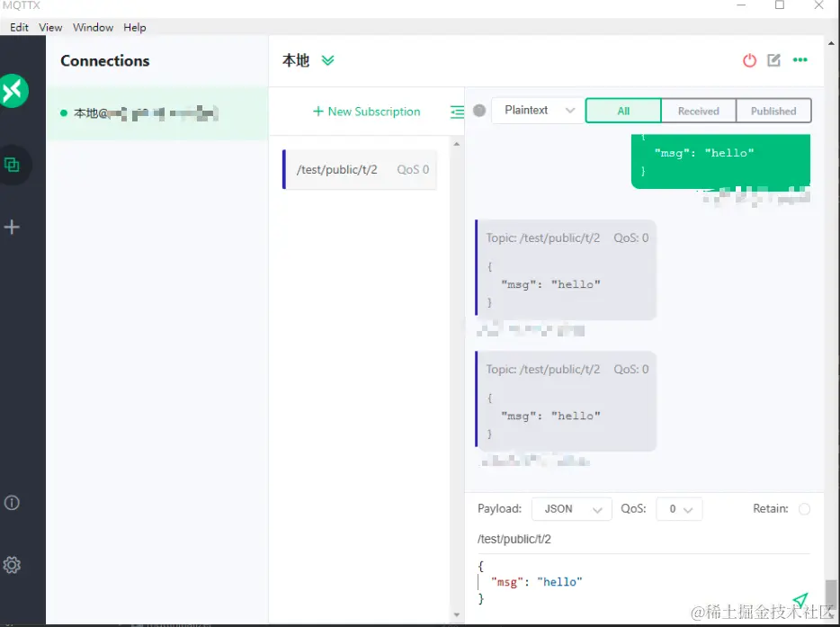Open the Edit menu

19,27
